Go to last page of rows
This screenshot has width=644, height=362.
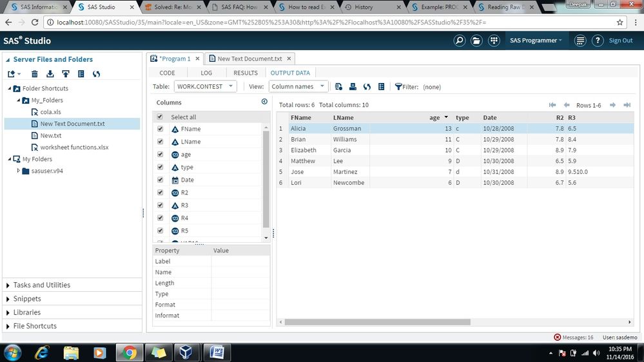point(627,105)
